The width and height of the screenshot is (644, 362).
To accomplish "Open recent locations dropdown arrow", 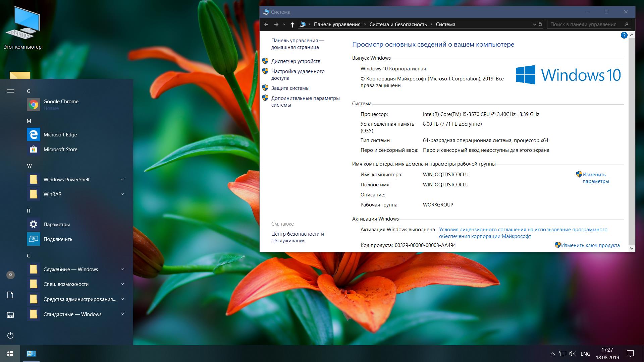I will coord(284,24).
